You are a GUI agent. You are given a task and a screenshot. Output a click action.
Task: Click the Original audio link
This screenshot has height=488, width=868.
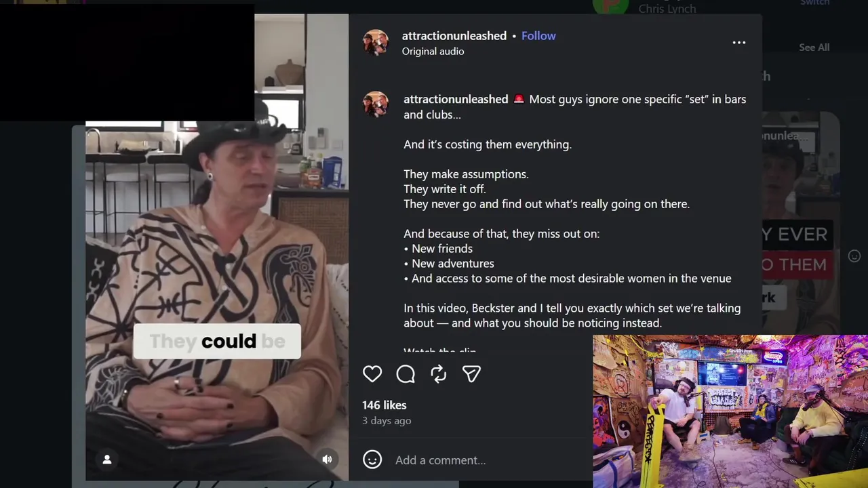tap(433, 52)
